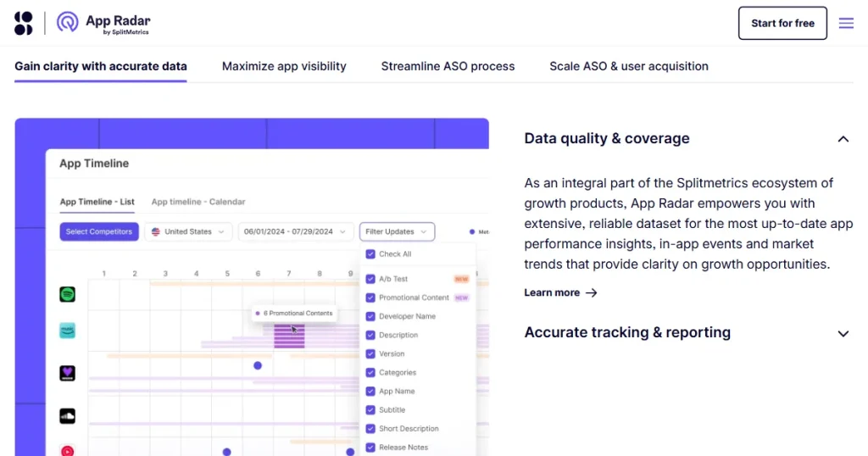Select the red app icon at bottom
Viewport: 868px width, 456px height.
pos(68,450)
